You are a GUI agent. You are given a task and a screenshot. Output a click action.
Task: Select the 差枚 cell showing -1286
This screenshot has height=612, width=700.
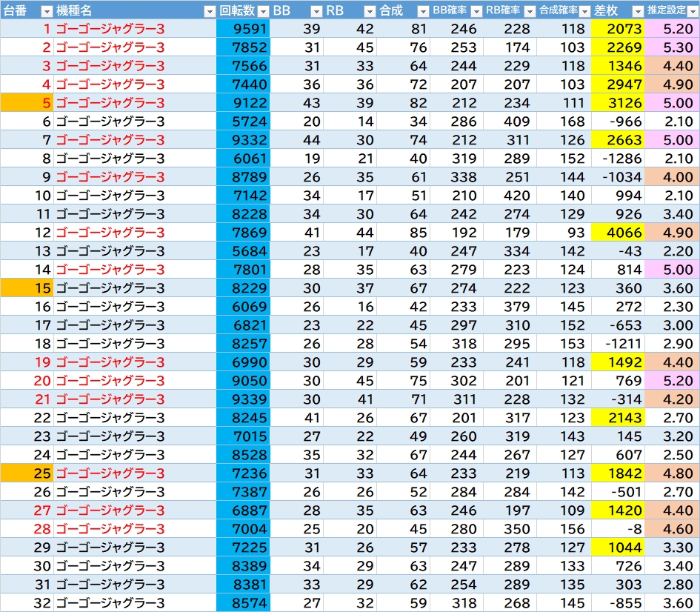click(x=618, y=159)
